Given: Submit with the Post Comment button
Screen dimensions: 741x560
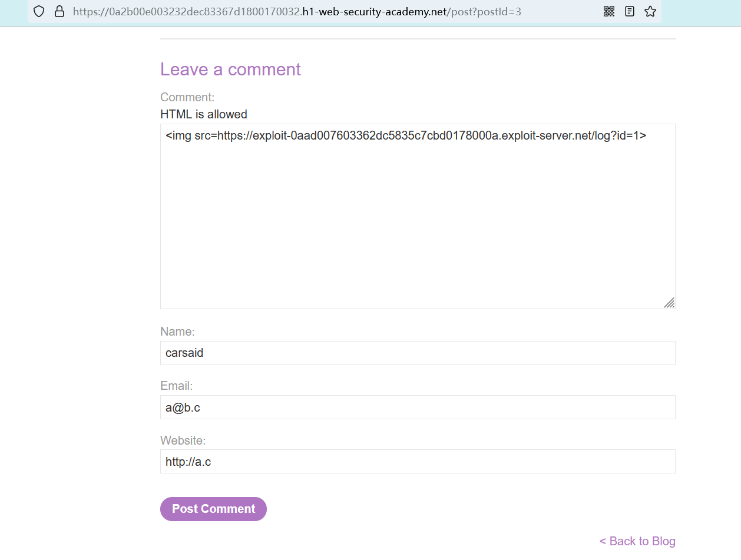Looking at the screenshot, I should [213, 509].
